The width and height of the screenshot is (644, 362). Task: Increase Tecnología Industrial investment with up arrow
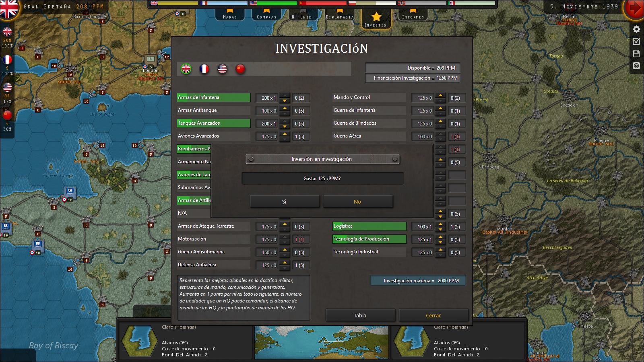click(440, 250)
